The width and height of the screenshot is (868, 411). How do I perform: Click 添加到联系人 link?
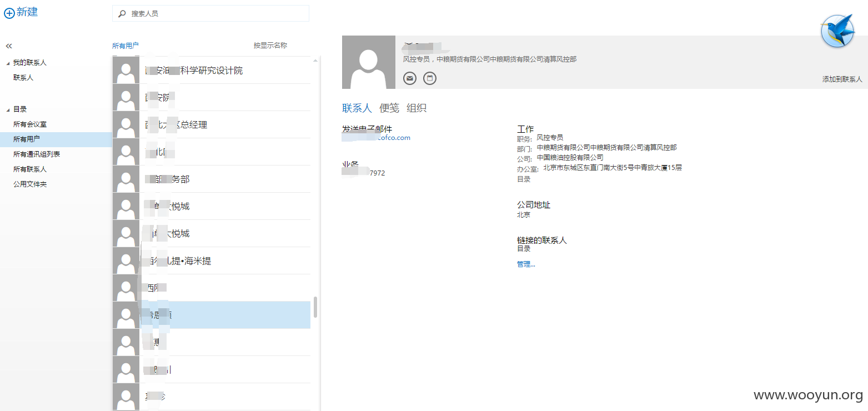[842, 79]
